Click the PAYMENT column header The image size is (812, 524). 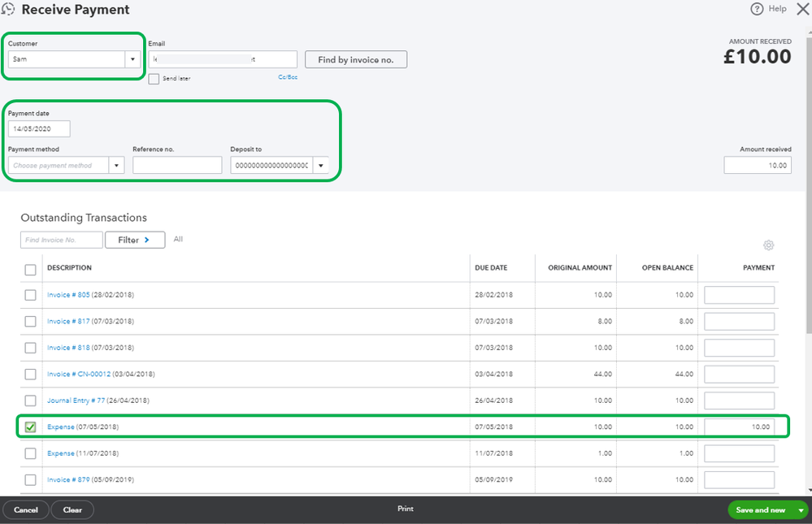tap(758, 268)
